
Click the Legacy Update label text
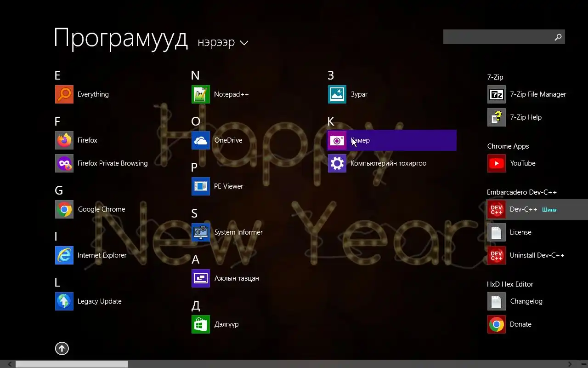(100, 301)
